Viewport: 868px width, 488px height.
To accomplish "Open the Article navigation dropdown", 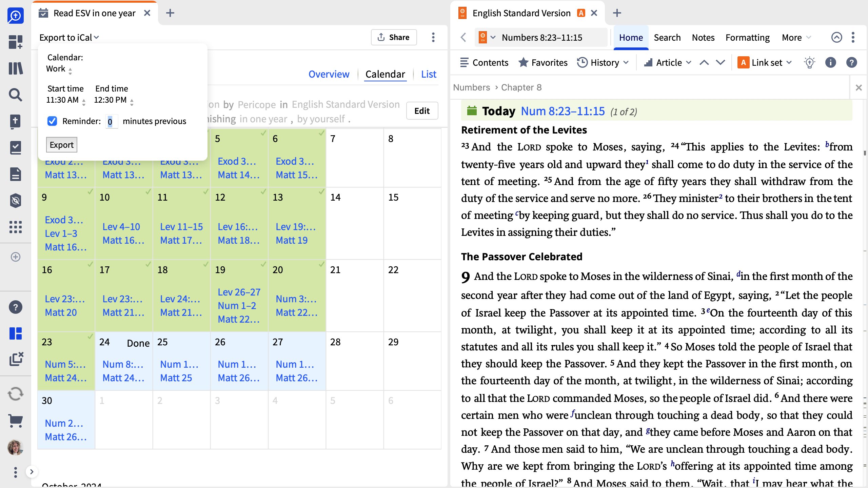I will (668, 63).
